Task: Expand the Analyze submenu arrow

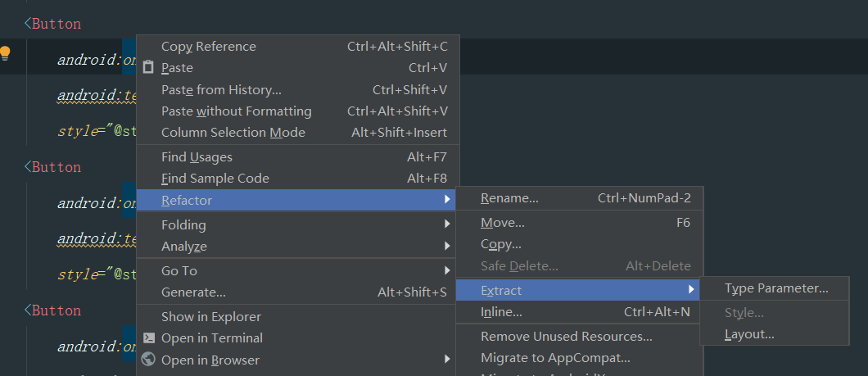Action: (x=447, y=246)
